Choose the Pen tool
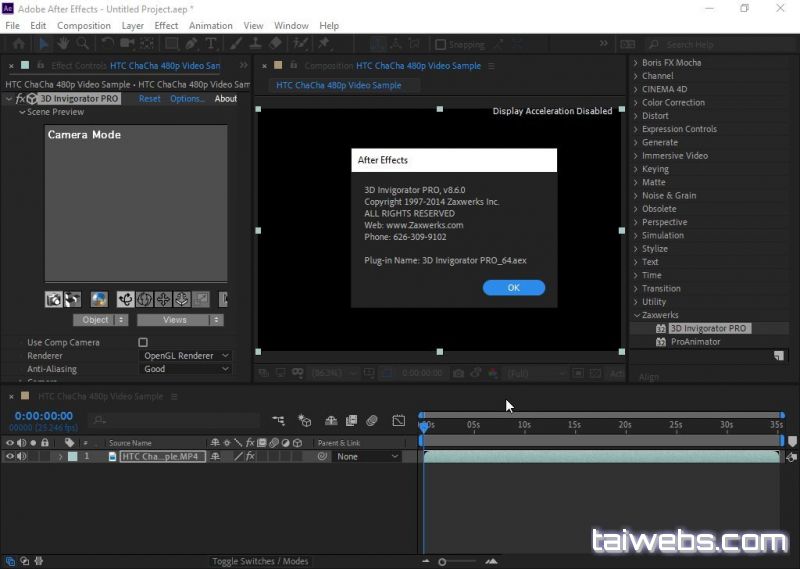Screen dimensions: 800x569 click(191, 44)
